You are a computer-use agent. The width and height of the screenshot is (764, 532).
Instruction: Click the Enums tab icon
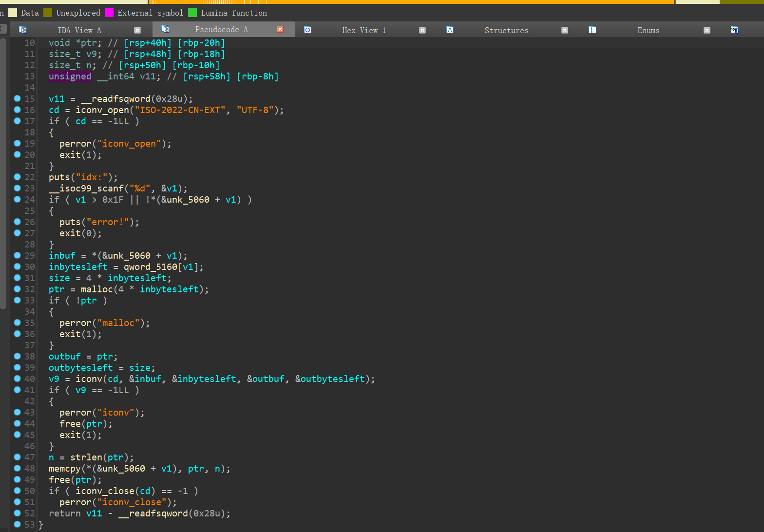click(592, 30)
